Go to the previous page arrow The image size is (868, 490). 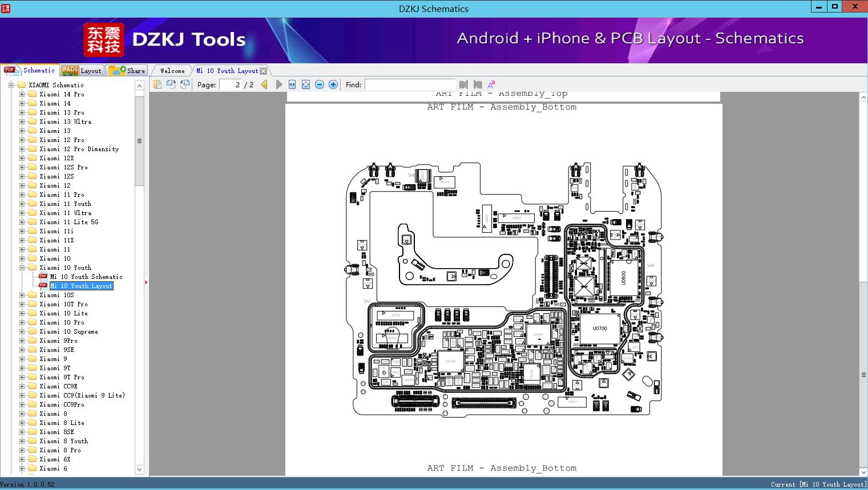click(x=264, y=84)
